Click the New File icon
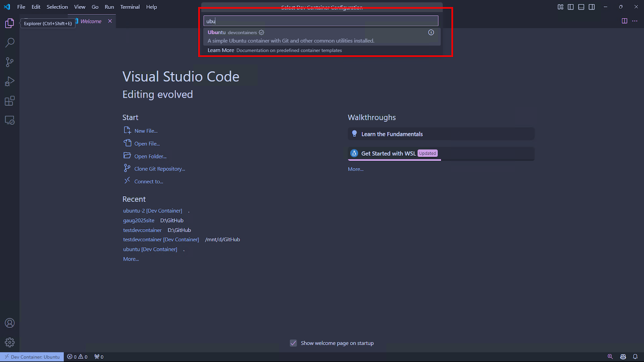 [127, 130]
